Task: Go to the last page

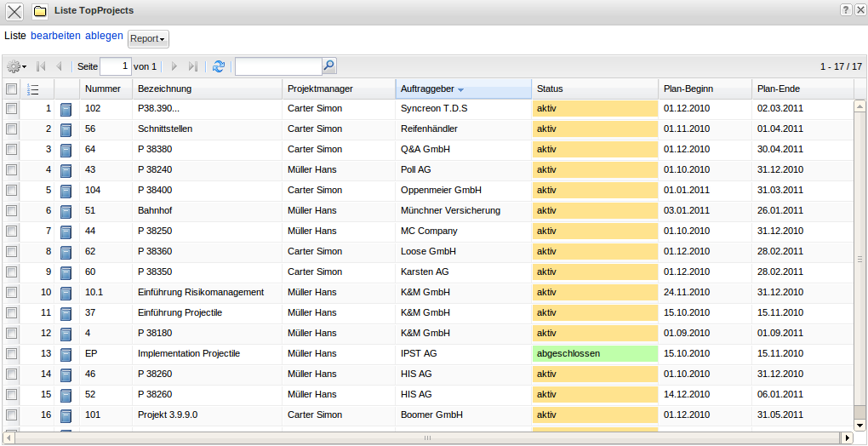Action: [x=193, y=66]
